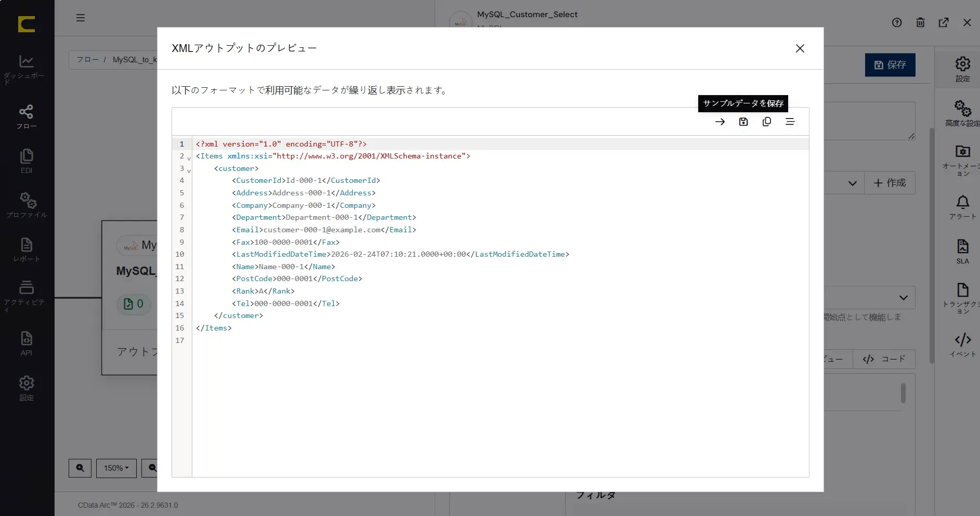Screen dimensions: 980x516
Task: Collapse the customer element on line 3
Action: point(189,170)
